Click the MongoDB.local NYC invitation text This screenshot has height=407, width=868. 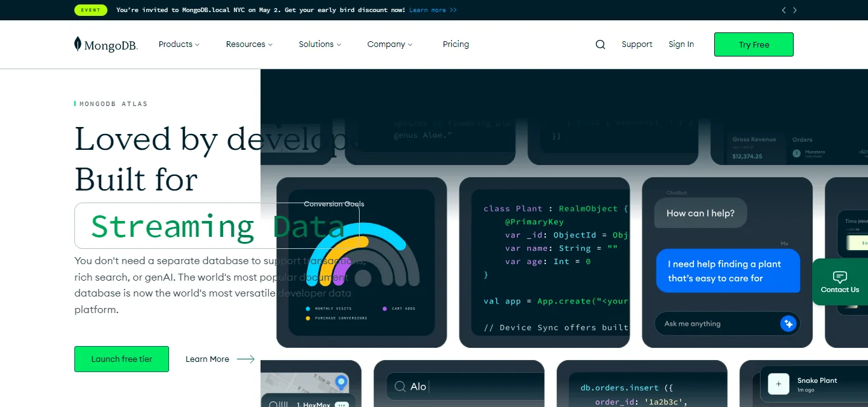point(261,10)
